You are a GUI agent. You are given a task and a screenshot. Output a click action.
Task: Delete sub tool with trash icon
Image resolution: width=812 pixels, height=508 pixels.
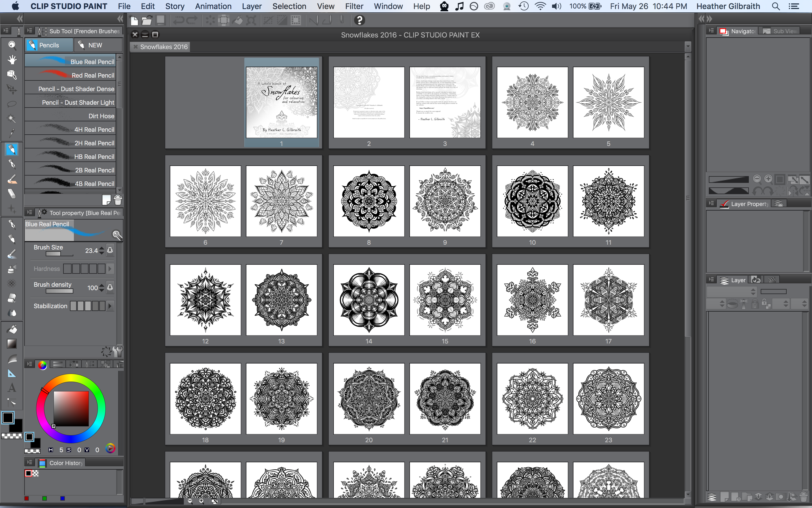[x=118, y=200]
